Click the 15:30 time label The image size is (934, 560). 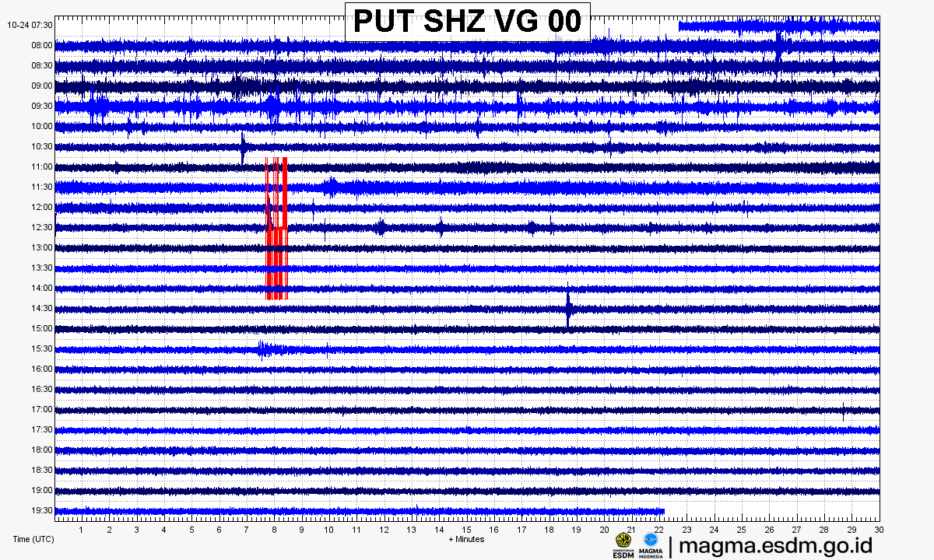tap(42, 348)
